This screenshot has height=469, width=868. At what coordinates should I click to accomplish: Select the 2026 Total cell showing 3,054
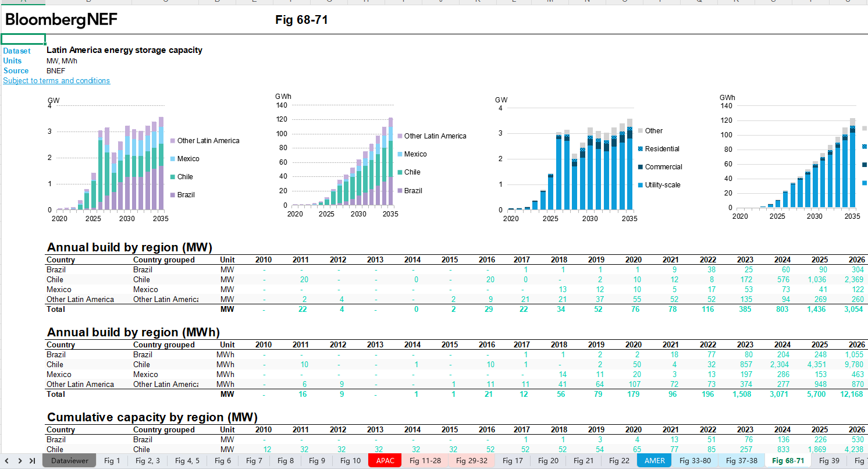tap(854, 310)
